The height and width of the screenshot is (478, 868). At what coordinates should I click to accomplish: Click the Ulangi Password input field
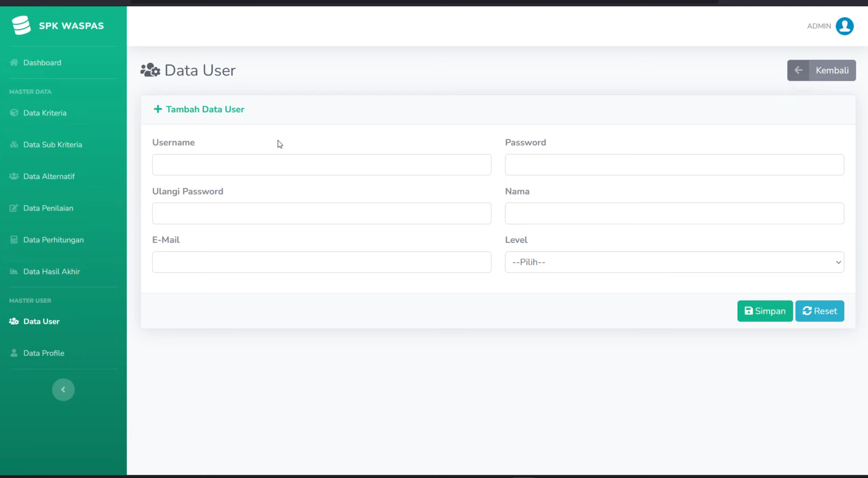point(321,213)
